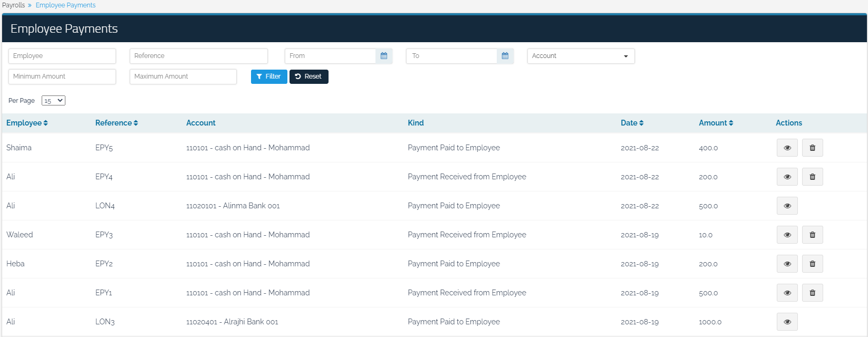Apply filters with the Filter button
This screenshot has width=868, height=337.
(x=269, y=76)
